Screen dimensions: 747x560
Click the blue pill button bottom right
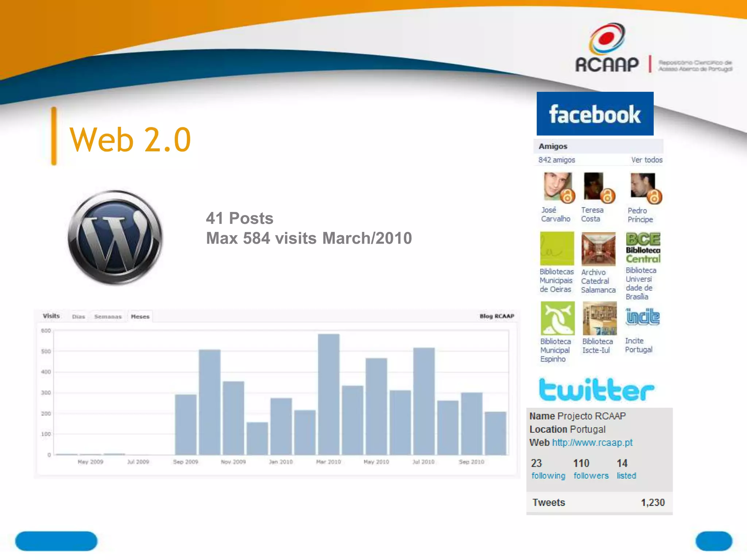point(714,541)
